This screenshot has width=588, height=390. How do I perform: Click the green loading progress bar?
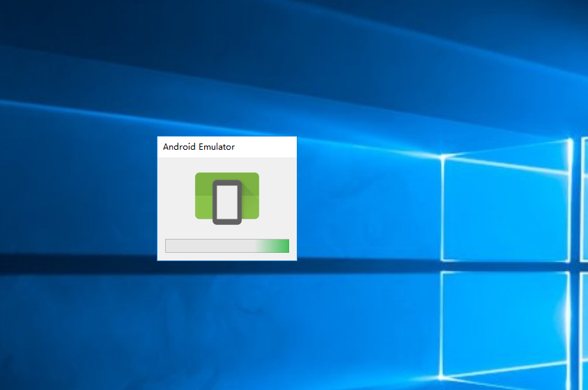click(x=227, y=246)
